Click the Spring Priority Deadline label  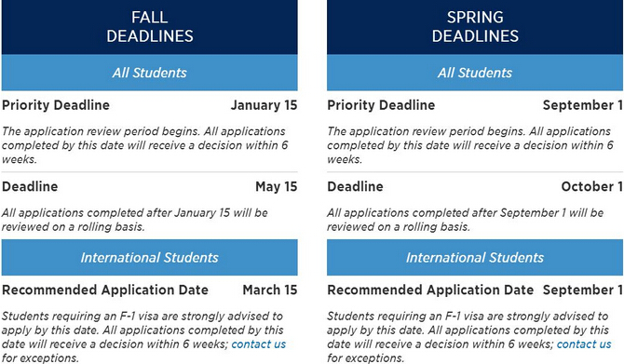381,105
